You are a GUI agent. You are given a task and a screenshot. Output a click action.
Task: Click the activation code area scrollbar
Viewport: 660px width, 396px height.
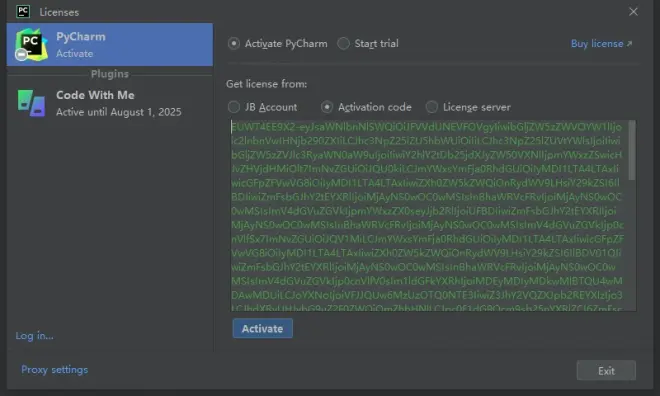[632, 151]
